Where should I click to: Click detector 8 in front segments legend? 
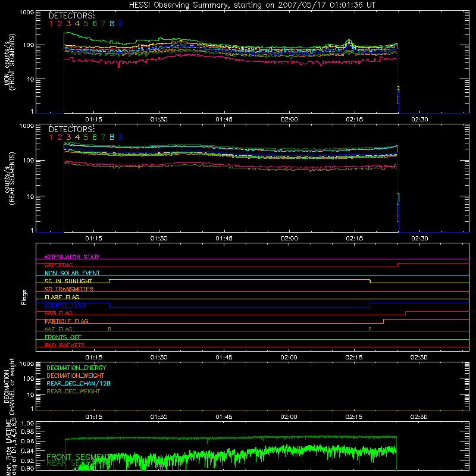click(x=112, y=24)
